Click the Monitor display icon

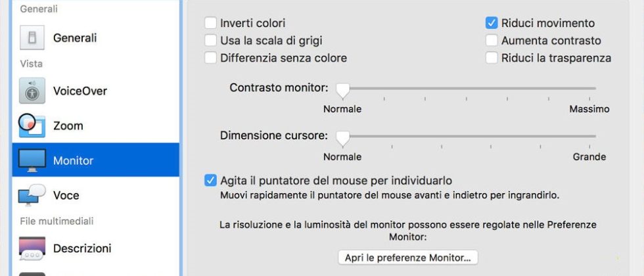tap(32, 160)
